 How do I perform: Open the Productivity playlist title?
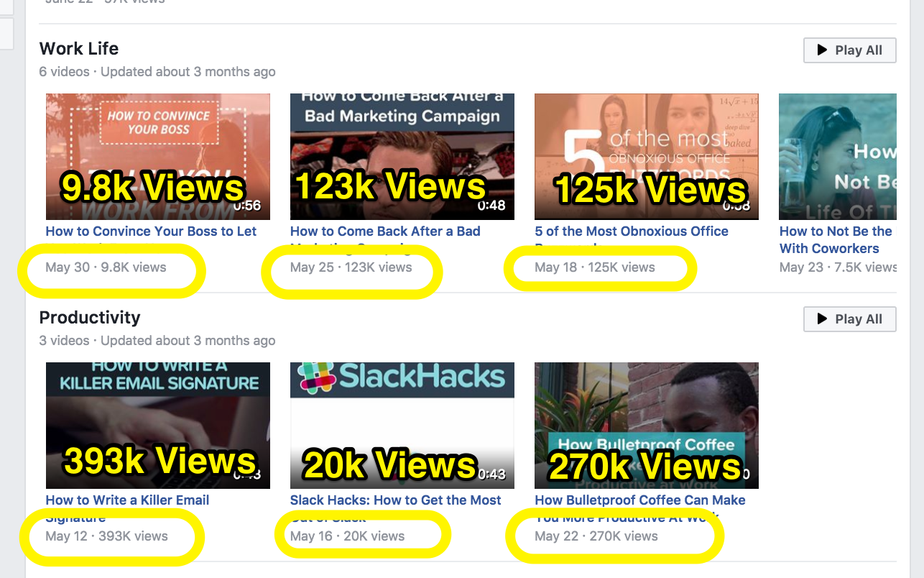90,317
